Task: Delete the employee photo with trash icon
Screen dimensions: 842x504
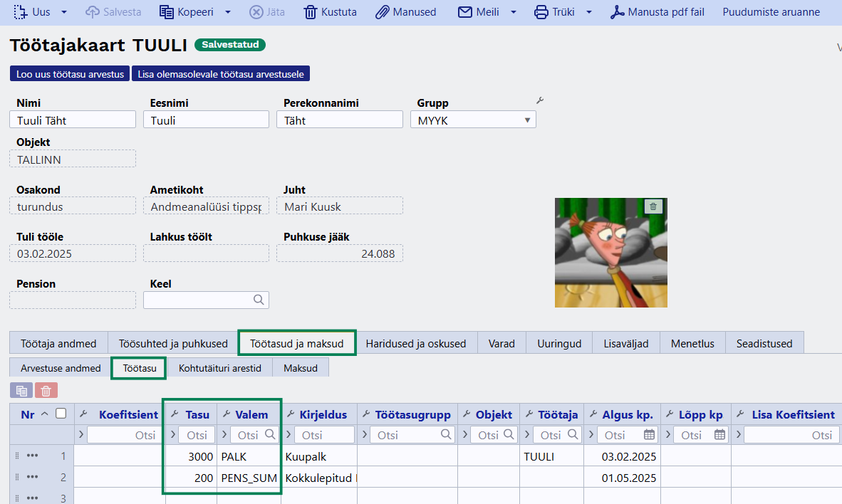Action: [654, 206]
